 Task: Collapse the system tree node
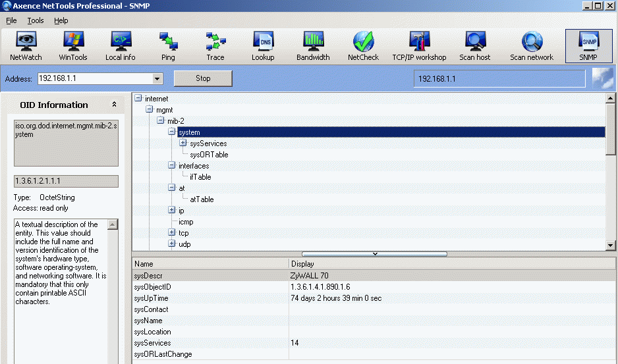point(172,132)
